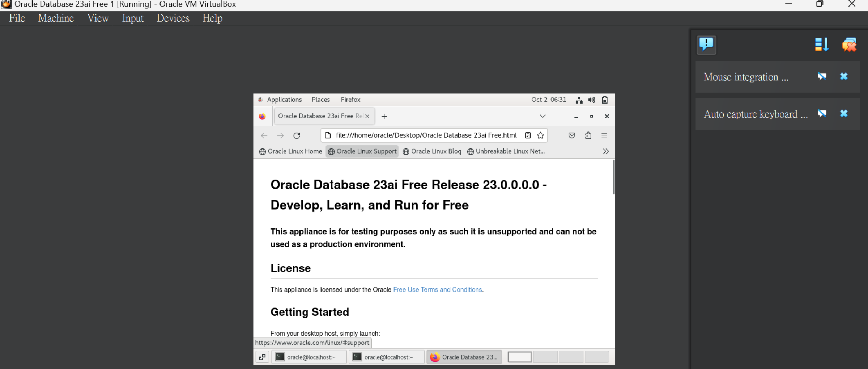The width and height of the screenshot is (868, 369).
Task: Open the Oracle Linux Home bookmark
Action: point(290,151)
